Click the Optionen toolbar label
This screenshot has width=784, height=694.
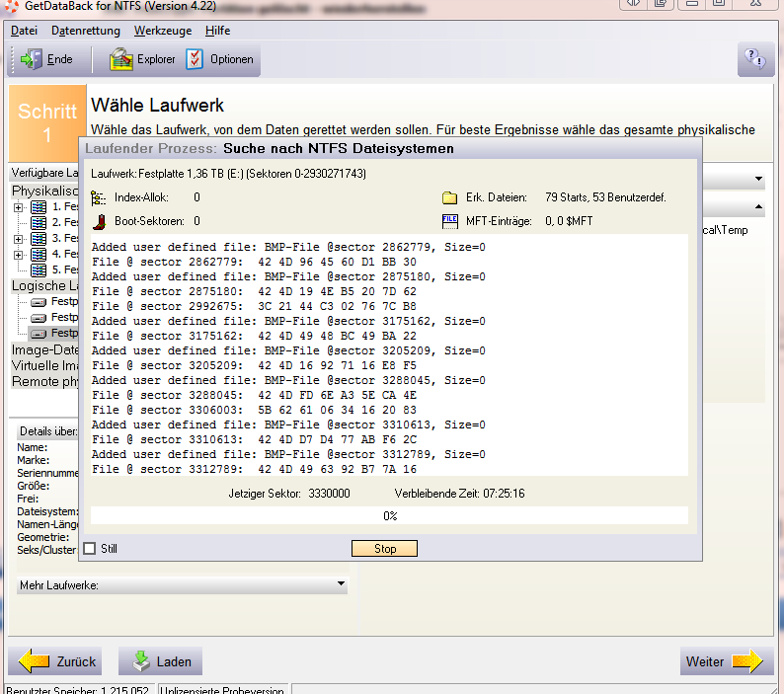click(x=231, y=59)
